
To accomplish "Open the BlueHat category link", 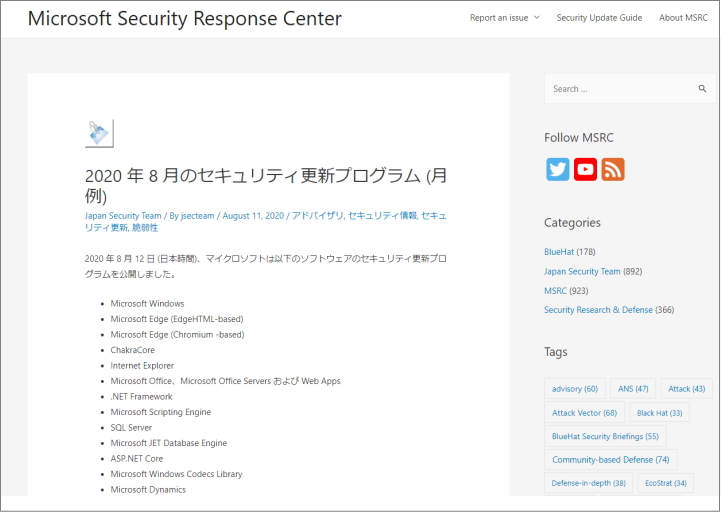I will click(559, 252).
